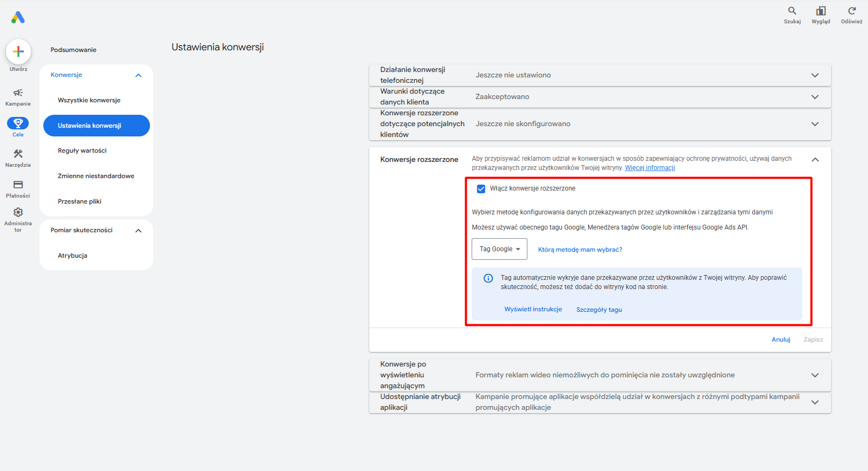Click the info icon in blue notice
Viewport: 868px width, 471px height.
pos(488,278)
